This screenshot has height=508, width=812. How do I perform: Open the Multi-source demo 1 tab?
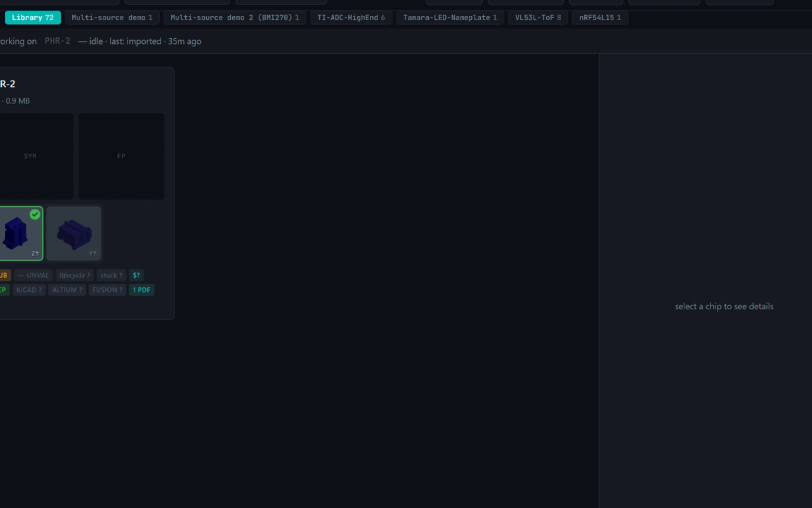click(112, 18)
